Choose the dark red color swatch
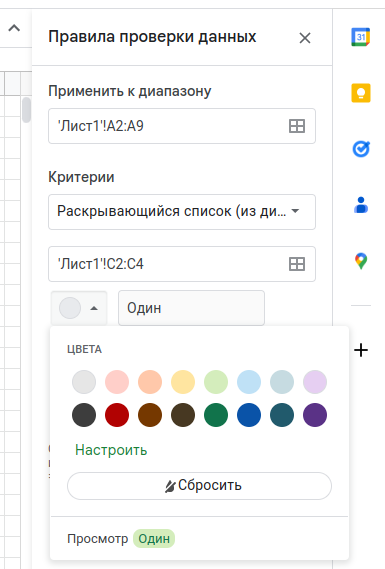 coord(117,415)
